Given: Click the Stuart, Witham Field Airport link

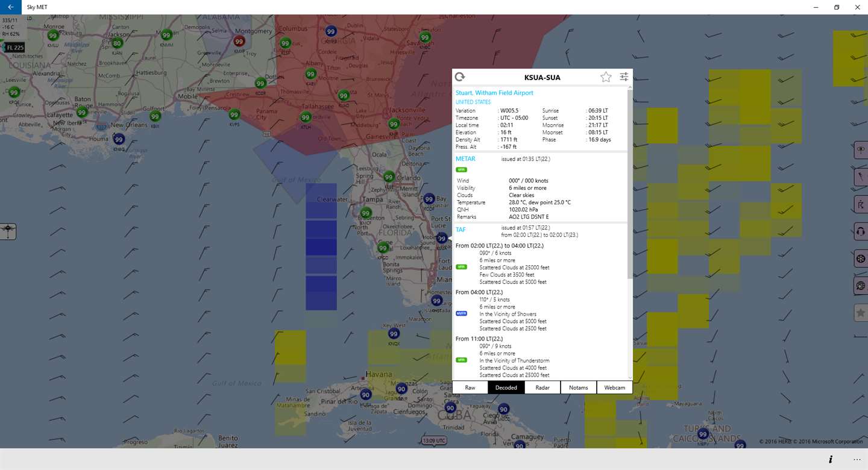Looking at the screenshot, I should pyautogui.click(x=494, y=93).
